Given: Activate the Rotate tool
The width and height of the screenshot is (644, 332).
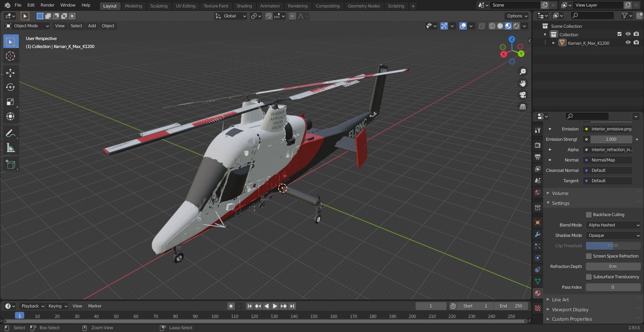Looking at the screenshot, I should tap(10, 87).
